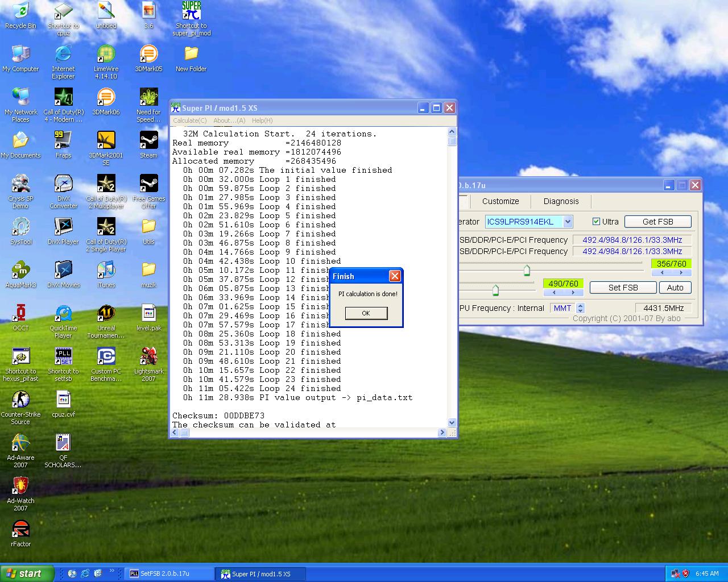Switch to the Customize tab in SetFSB
Image resolution: width=728 pixels, height=582 pixels.
(x=500, y=201)
